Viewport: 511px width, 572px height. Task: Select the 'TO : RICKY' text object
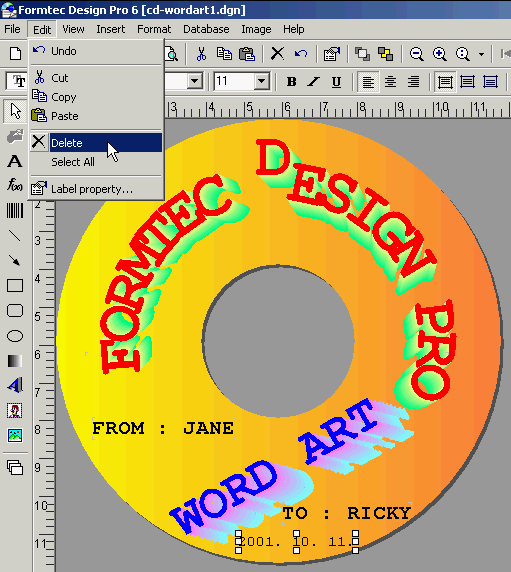click(347, 513)
